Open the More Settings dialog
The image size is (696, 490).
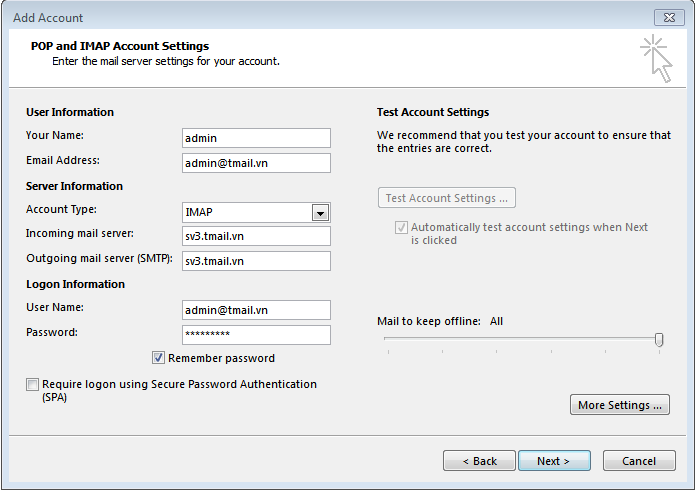(619, 405)
